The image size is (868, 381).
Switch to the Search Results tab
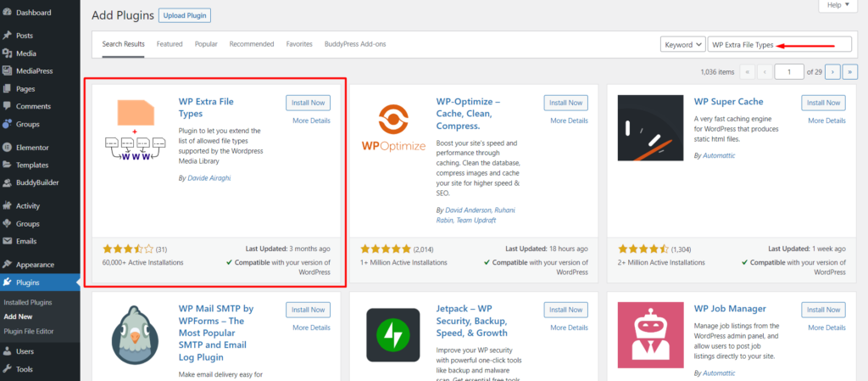point(124,44)
